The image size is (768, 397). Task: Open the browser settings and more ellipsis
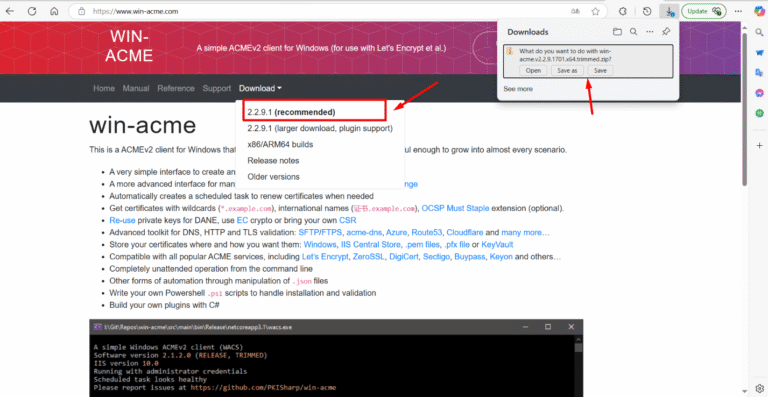(x=738, y=11)
